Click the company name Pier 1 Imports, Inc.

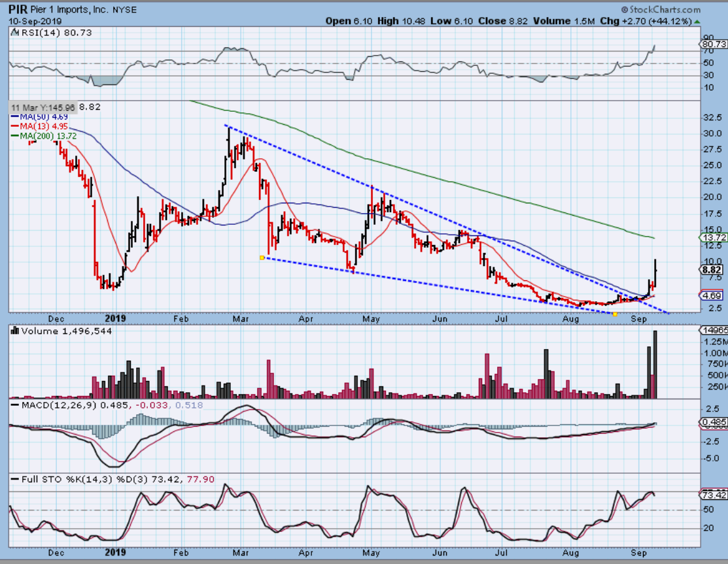point(69,9)
